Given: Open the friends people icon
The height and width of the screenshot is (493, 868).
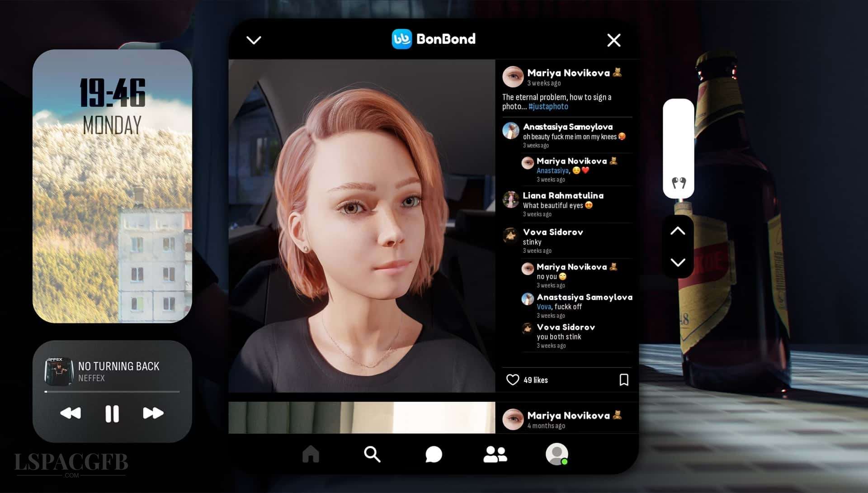Looking at the screenshot, I should [x=495, y=454].
